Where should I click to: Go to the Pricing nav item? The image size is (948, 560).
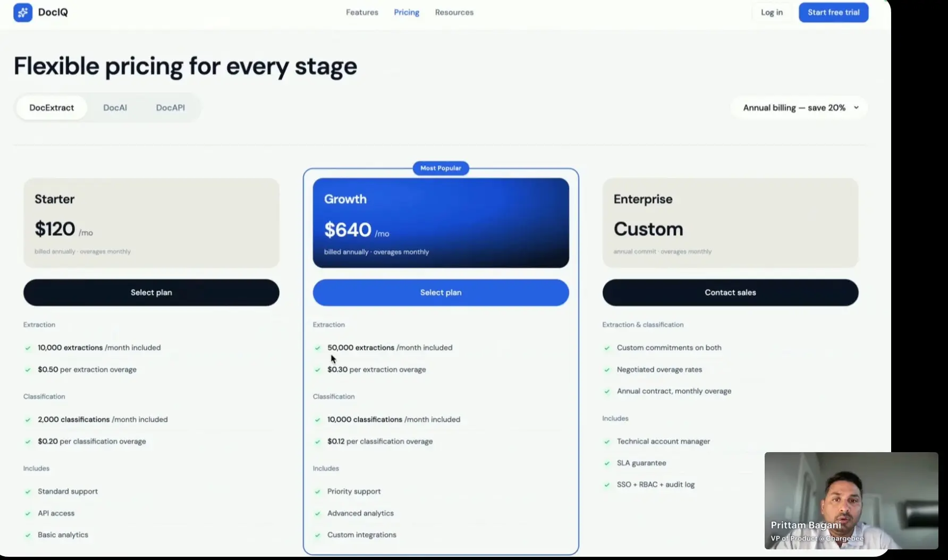[407, 12]
